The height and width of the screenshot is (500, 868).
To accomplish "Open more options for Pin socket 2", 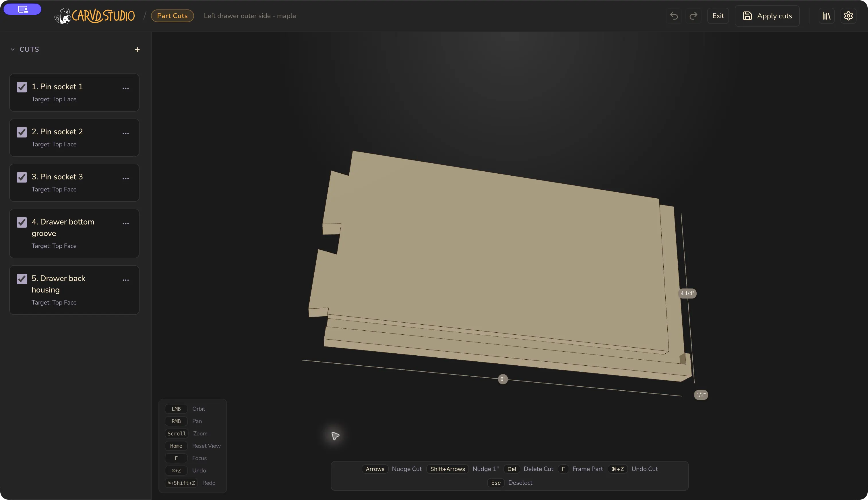I will click(126, 133).
